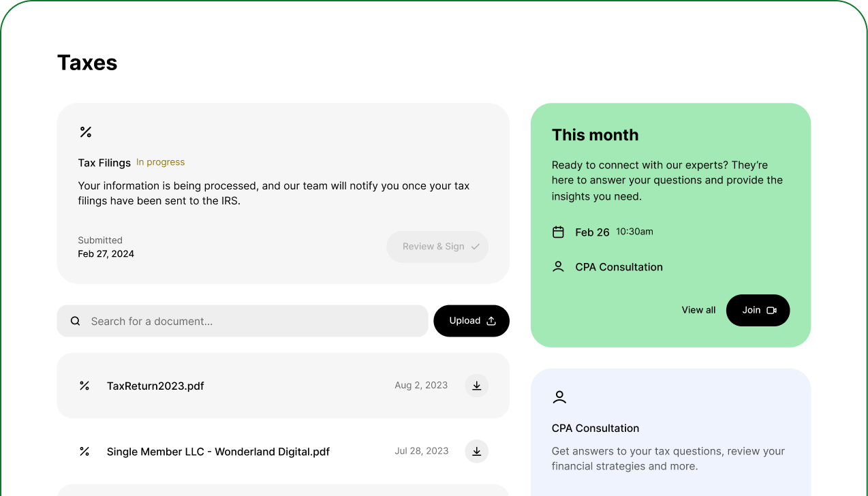Click person icon beside CPA Consultation in green card
The height and width of the screenshot is (496, 868).
(558, 267)
